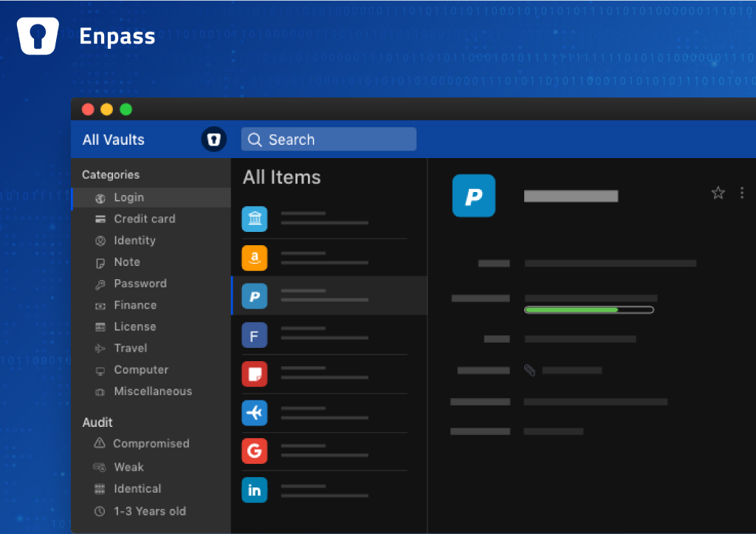Open the Google item in list
Viewport: 756px width, 534px height.
(x=329, y=451)
